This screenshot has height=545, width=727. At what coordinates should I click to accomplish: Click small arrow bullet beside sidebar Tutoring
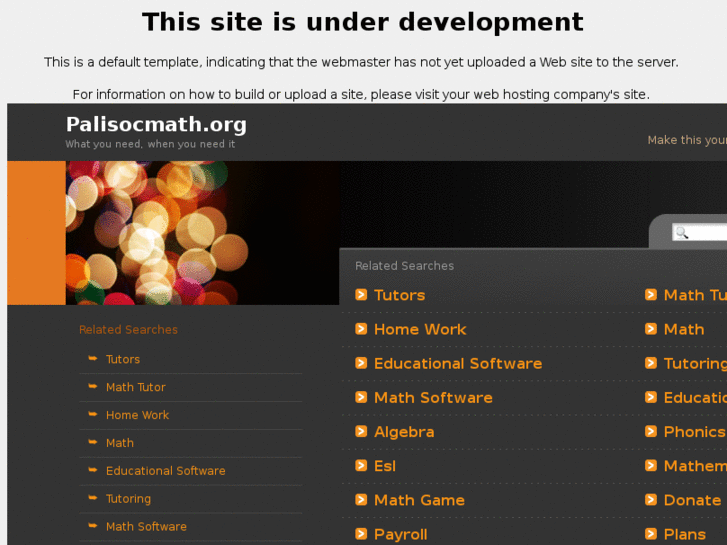93,498
